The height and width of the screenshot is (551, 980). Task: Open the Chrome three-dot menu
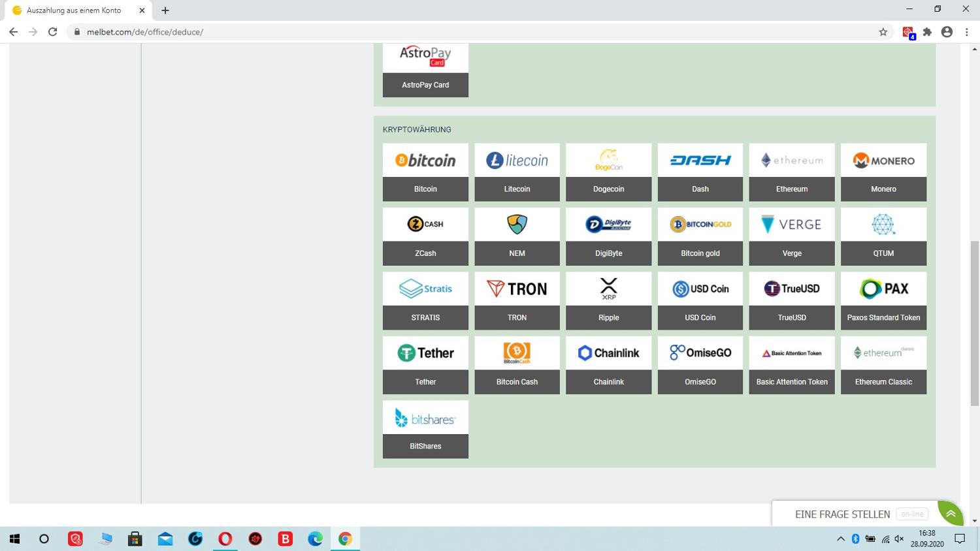point(967,32)
